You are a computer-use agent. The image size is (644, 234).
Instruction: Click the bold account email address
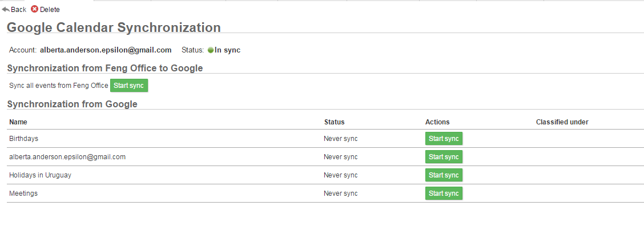tap(106, 50)
